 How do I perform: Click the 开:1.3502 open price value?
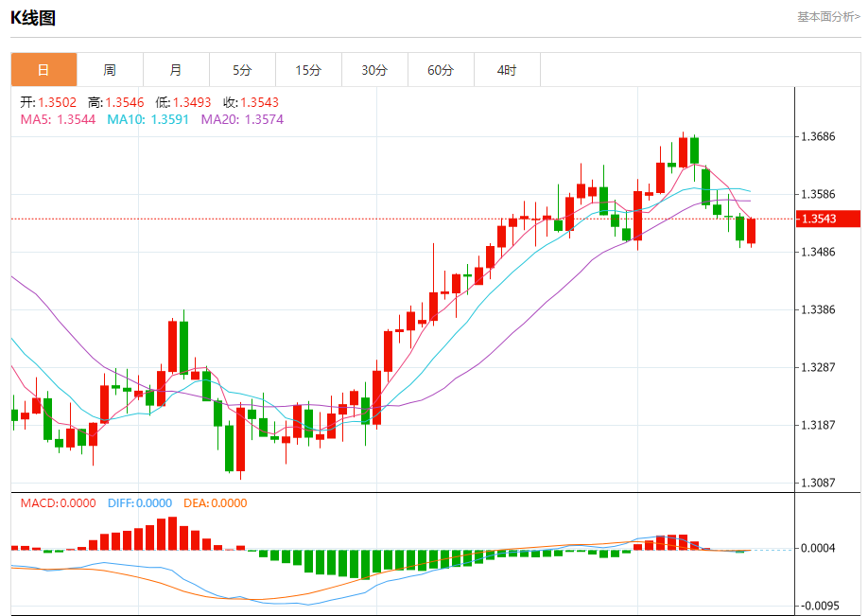click(48, 102)
